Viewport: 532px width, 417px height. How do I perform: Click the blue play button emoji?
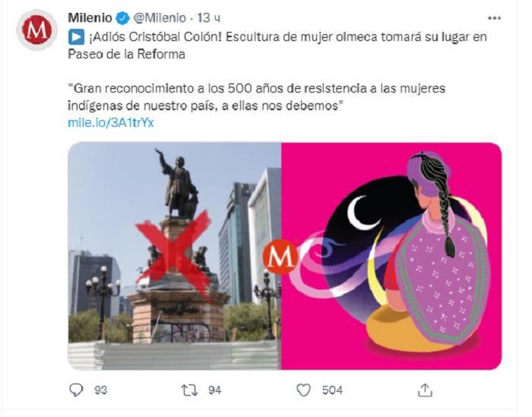tap(76, 37)
